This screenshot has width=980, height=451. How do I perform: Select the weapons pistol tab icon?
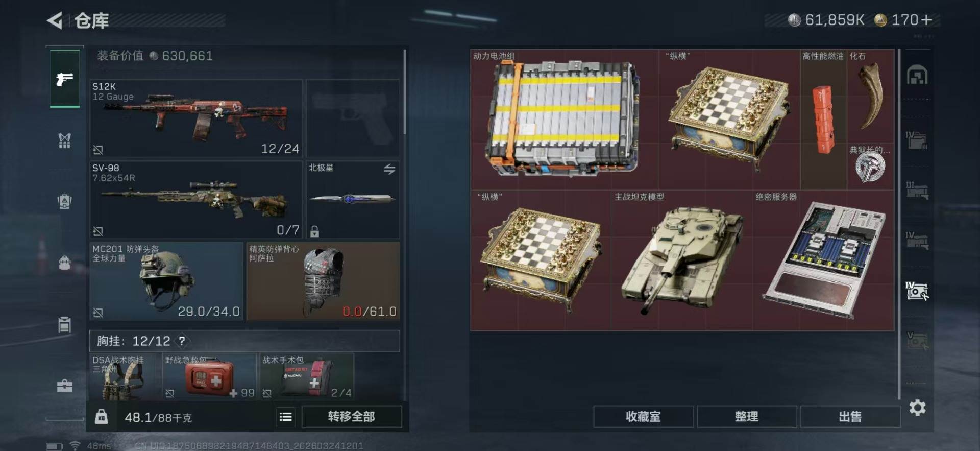64,79
